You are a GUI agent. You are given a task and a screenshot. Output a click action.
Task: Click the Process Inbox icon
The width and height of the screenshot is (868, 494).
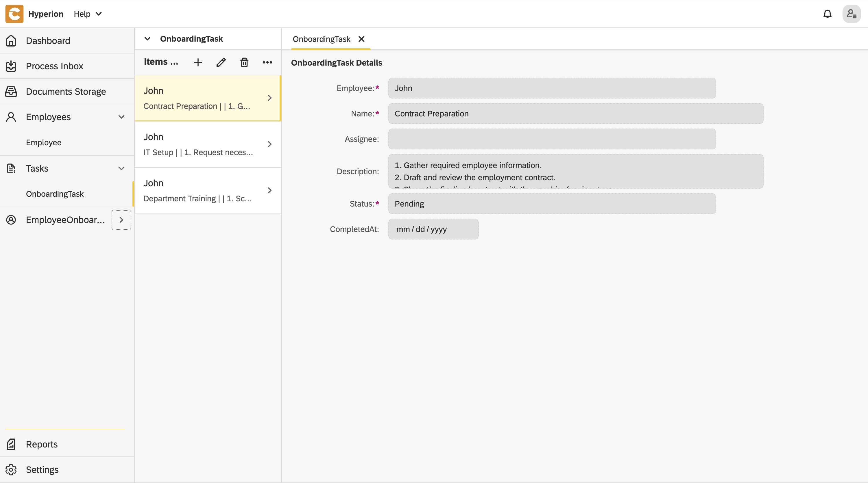11,66
